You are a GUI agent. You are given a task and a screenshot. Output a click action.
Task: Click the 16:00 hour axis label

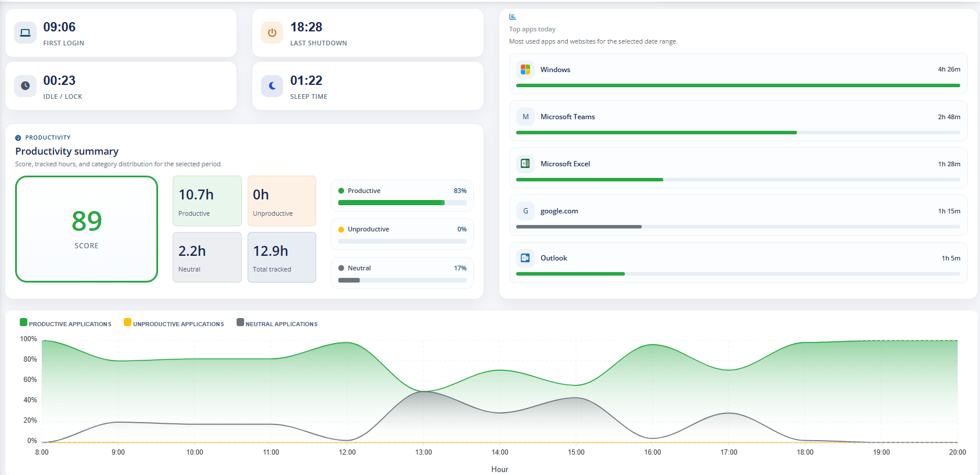click(653, 452)
